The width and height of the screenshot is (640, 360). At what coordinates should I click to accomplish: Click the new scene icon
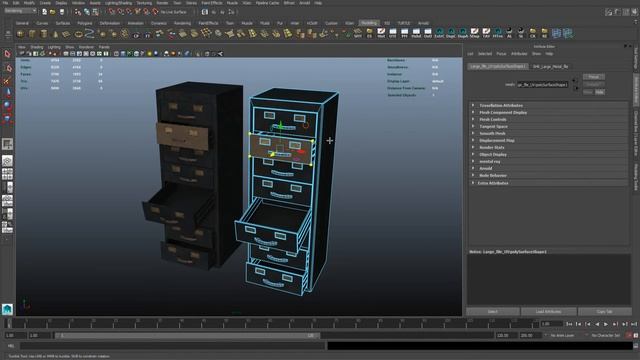pos(44,12)
